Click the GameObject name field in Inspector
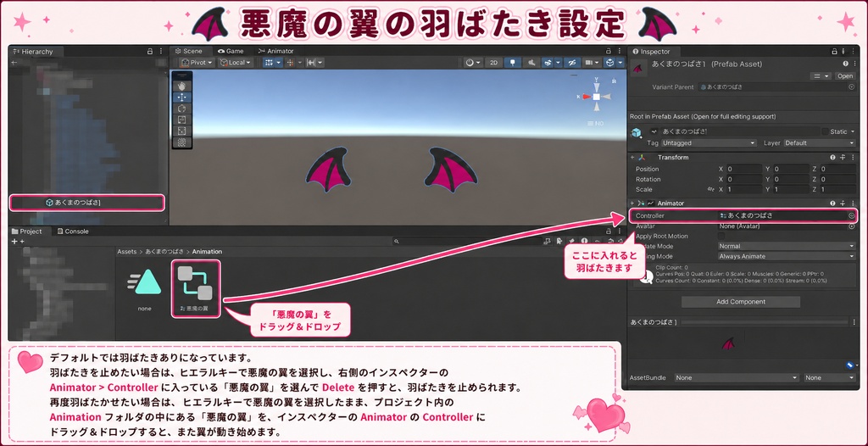The height and width of the screenshot is (446, 868). [739, 132]
